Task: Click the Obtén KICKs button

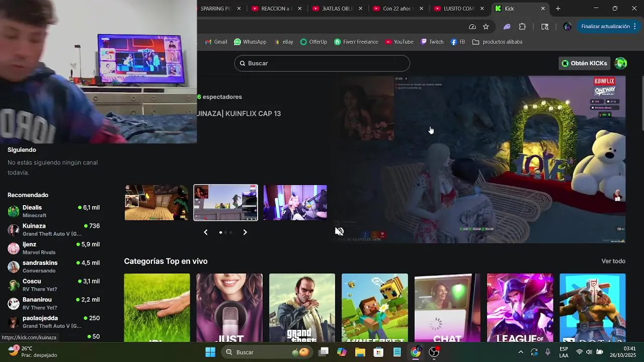Action: 584,63
